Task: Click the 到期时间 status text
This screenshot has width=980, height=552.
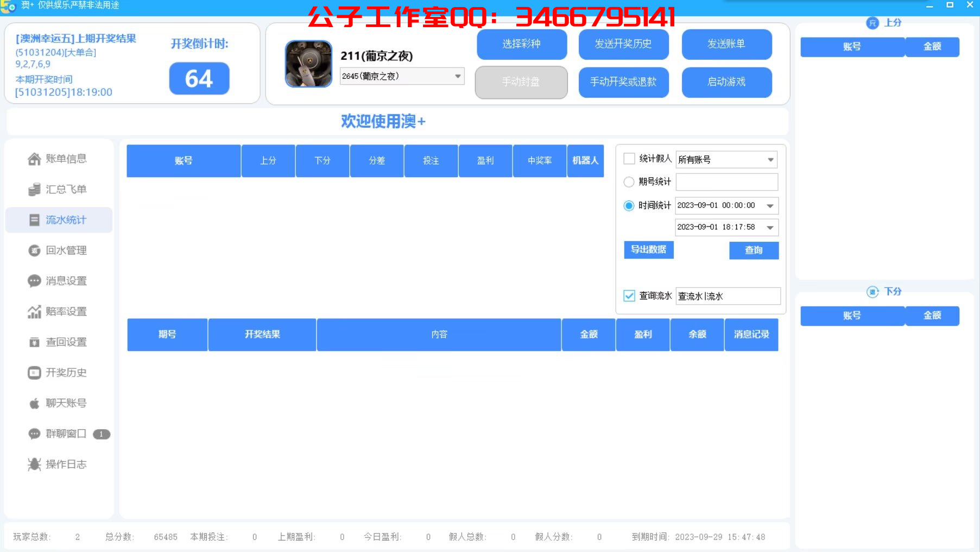Action: click(x=698, y=537)
